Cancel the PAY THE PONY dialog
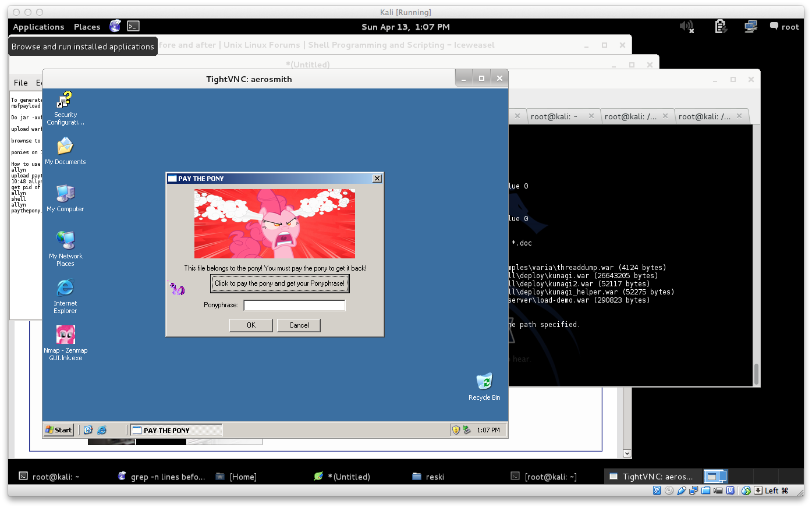The height and width of the screenshot is (508, 812). click(x=299, y=325)
